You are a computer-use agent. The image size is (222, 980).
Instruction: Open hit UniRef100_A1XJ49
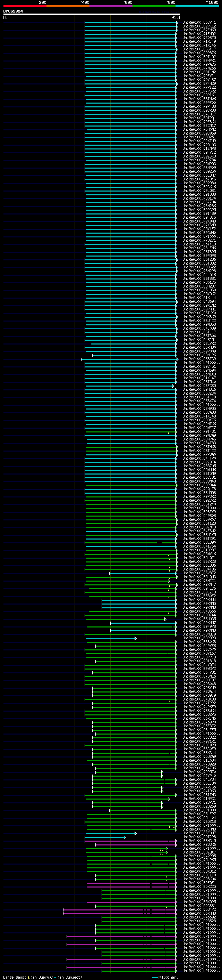click(x=199, y=41)
